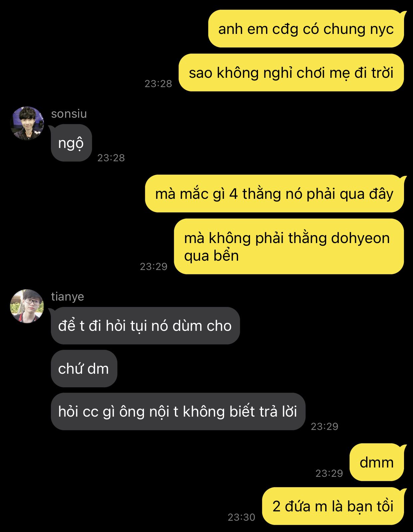
Task: Click the sonsiu username label
Action: pyautogui.click(x=69, y=114)
